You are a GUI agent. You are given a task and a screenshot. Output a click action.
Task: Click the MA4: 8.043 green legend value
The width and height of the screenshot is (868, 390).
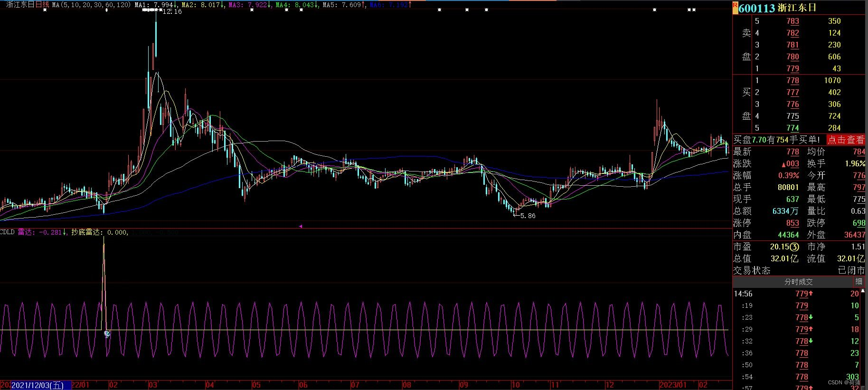(297, 5)
